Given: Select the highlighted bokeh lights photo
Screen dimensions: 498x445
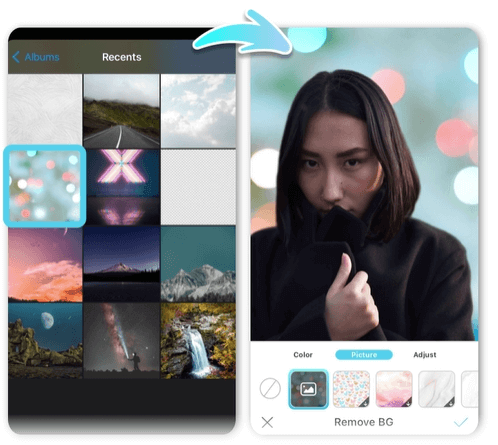Looking at the screenshot, I should 45,186.
